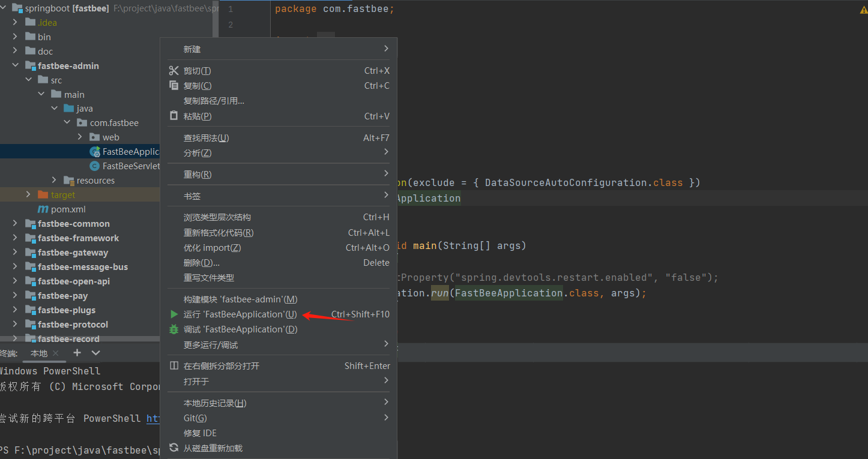The image size is (868, 459).
Task: Collapse the main folder
Action: pyautogui.click(x=41, y=94)
